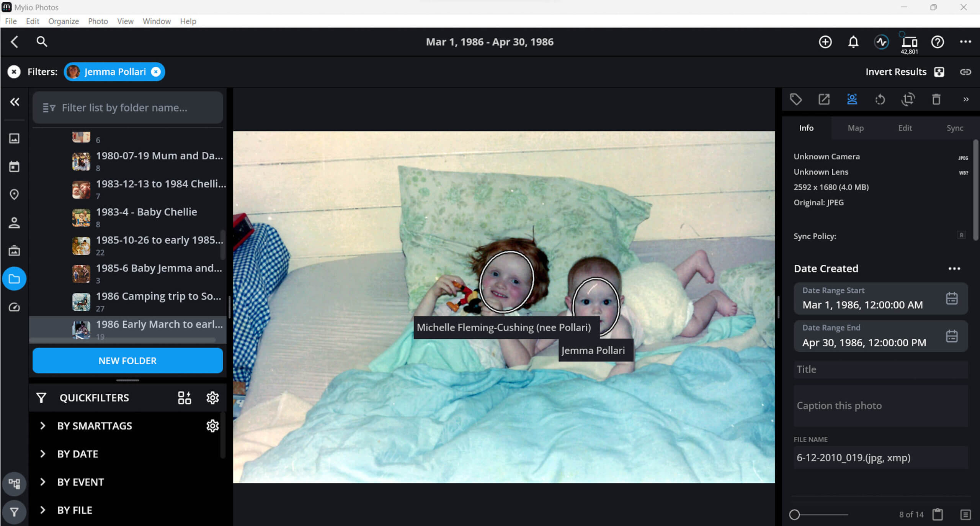Adjust the thumbnail size slider handle
The height and width of the screenshot is (526, 980).
[795, 515]
